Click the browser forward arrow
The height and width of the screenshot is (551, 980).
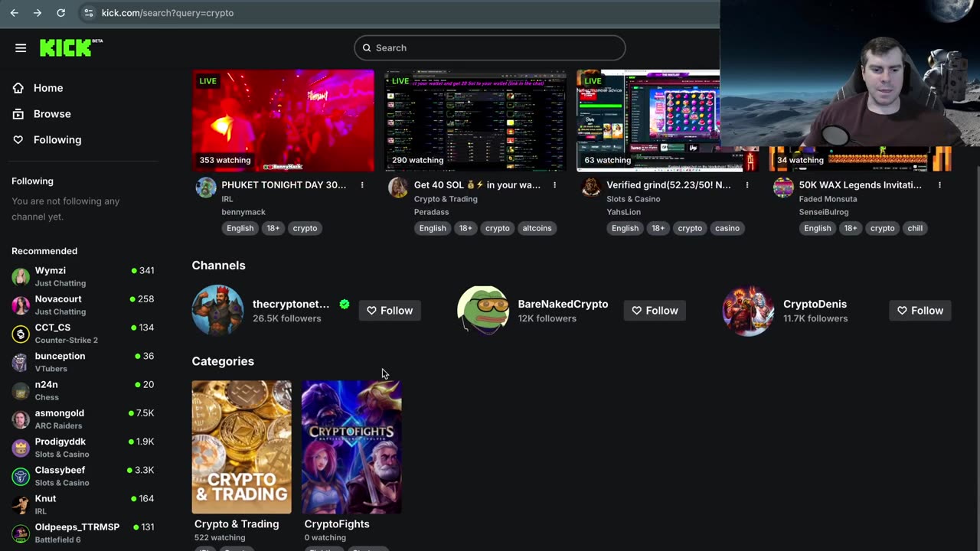click(38, 13)
